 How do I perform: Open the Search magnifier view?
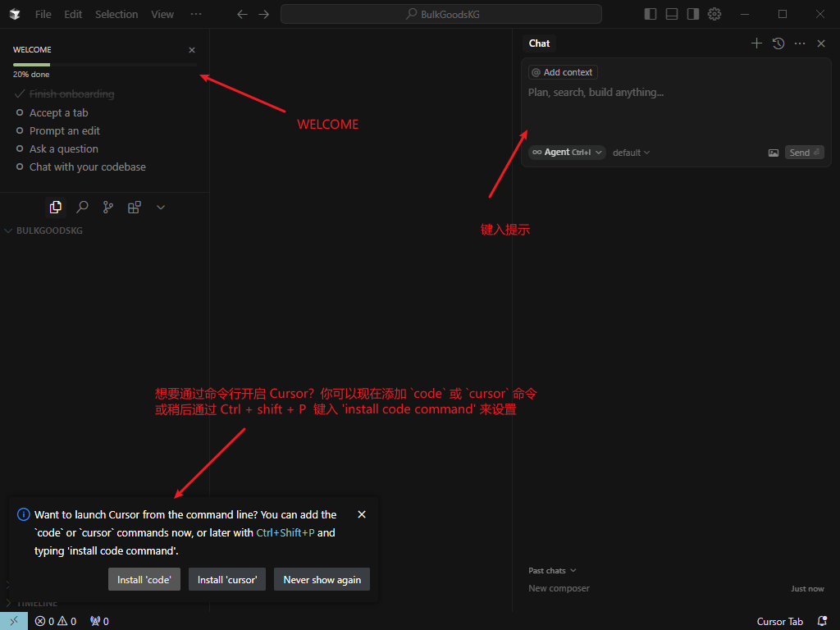tap(82, 208)
